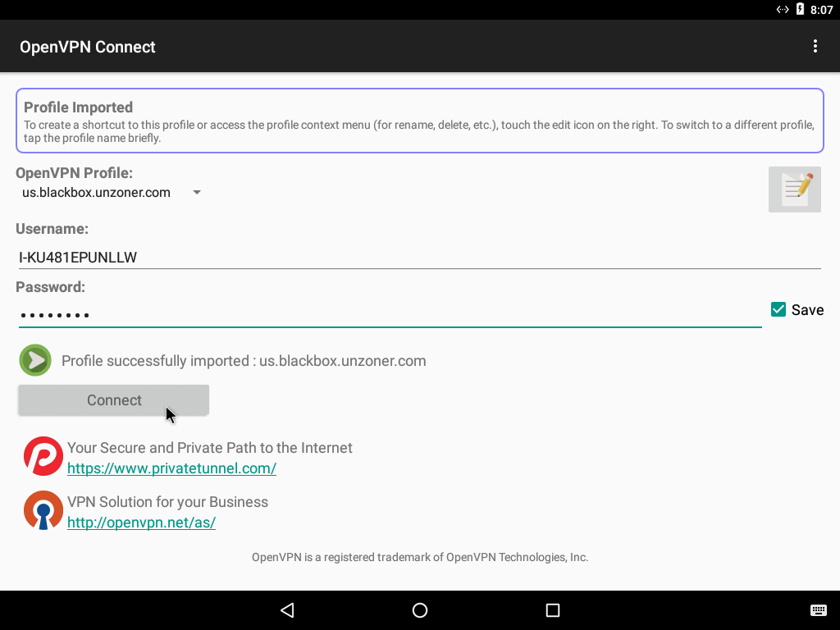Open the three-dot overflow menu
Image resolution: width=840 pixels, height=630 pixels.
click(x=815, y=46)
